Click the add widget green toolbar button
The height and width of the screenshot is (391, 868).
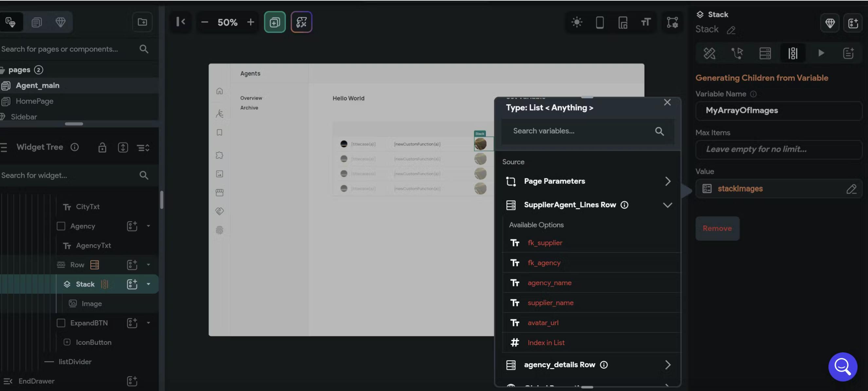tap(275, 22)
